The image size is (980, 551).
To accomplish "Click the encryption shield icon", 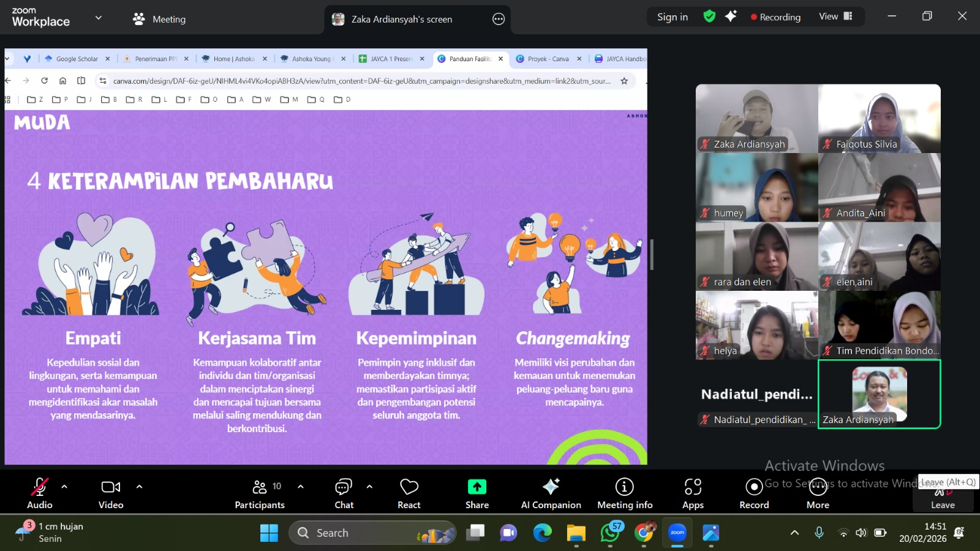I will coord(709,17).
